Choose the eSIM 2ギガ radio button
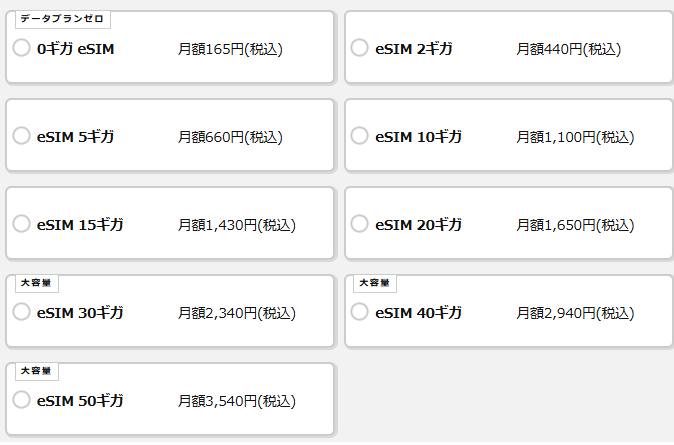 (x=360, y=48)
